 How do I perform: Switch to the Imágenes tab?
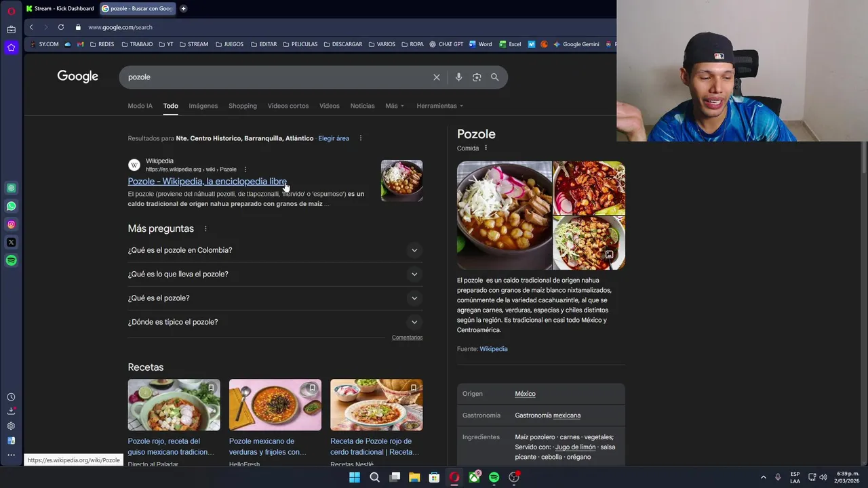(203, 106)
